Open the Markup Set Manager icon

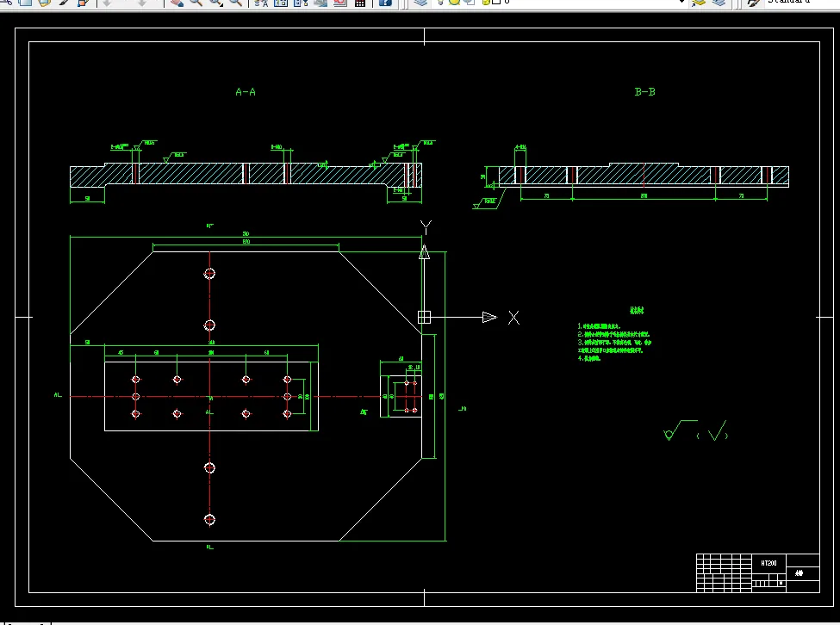340,2
